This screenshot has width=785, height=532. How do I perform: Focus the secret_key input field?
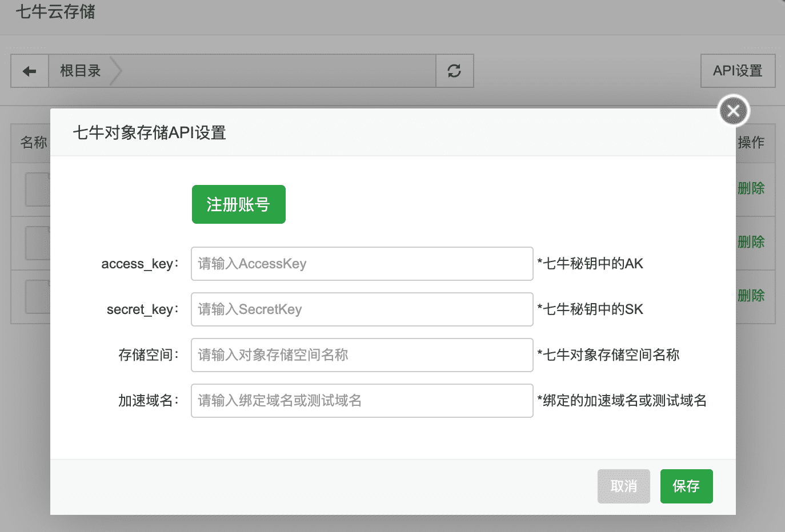coord(362,309)
